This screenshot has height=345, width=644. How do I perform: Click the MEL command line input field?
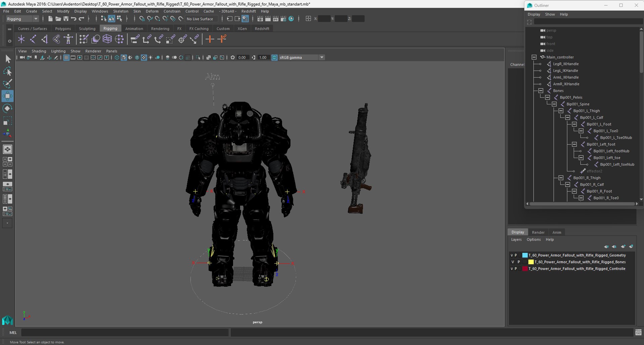tap(125, 333)
